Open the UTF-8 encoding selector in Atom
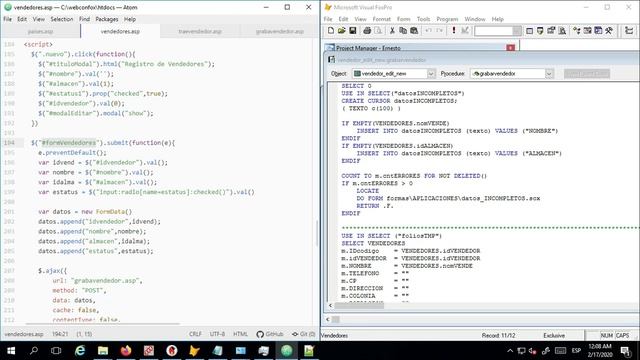 click(x=217, y=334)
